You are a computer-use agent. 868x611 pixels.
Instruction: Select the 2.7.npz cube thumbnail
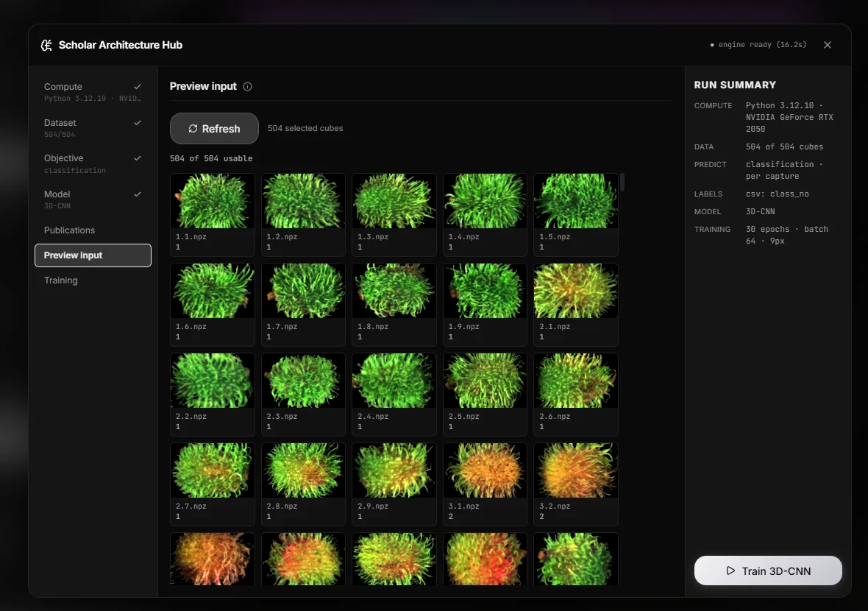213,470
